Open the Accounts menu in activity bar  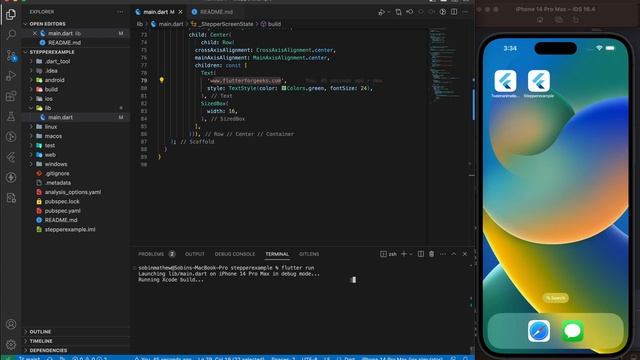[11, 324]
